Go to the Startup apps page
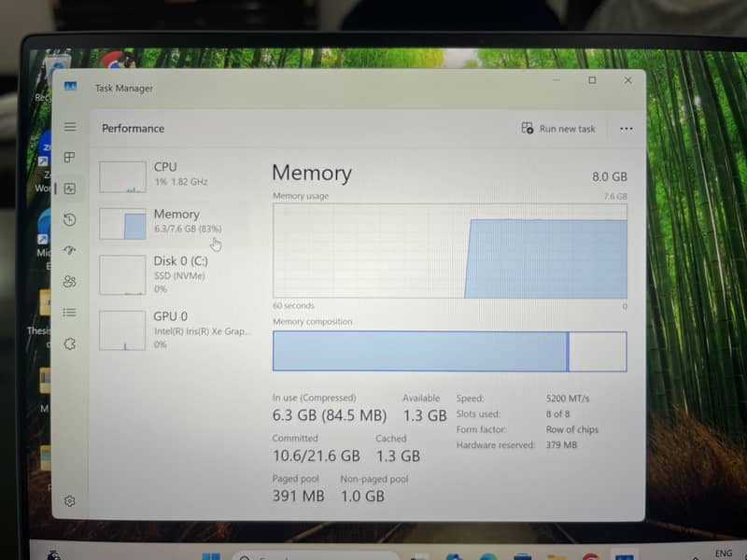This screenshot has width=747, height=560. [69, 250]
